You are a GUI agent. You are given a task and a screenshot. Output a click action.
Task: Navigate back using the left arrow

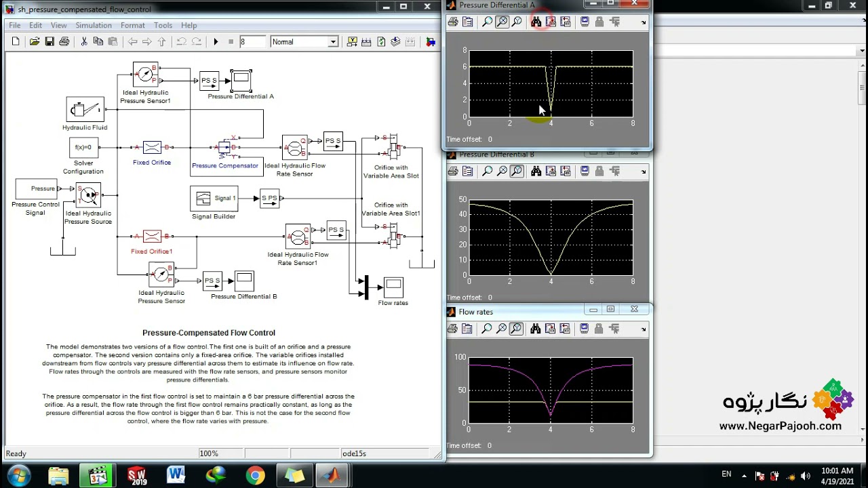tap(133, 42)
